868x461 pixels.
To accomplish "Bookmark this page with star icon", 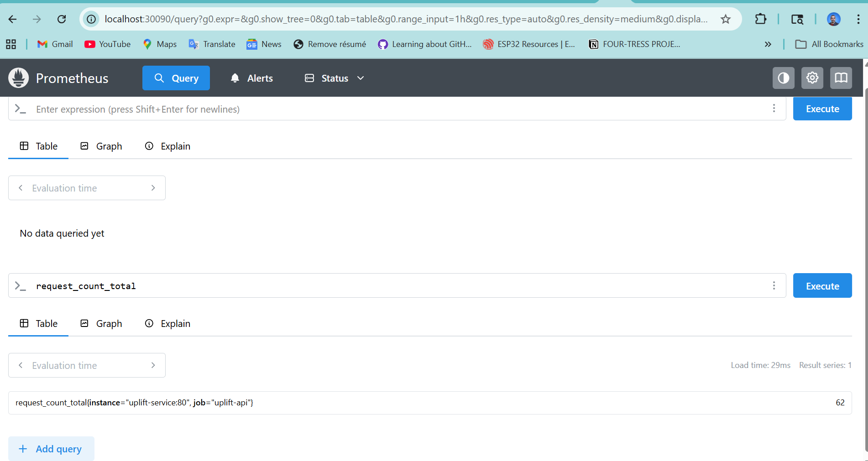I will (x=725, y=19).
